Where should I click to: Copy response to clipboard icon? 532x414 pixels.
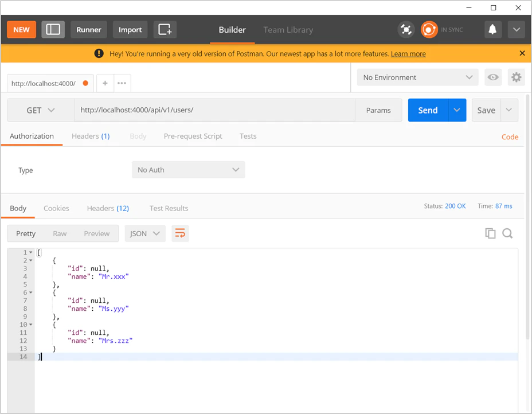pyautogui.click(x=490, y=233)
